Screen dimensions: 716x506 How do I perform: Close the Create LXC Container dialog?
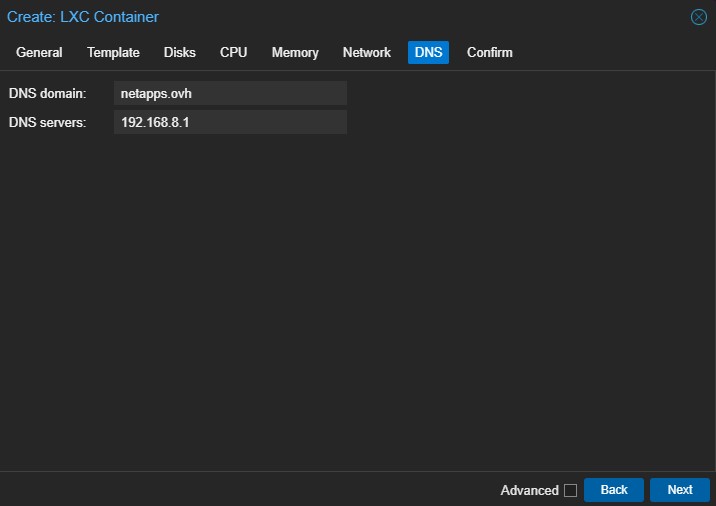tap(699, 17)
